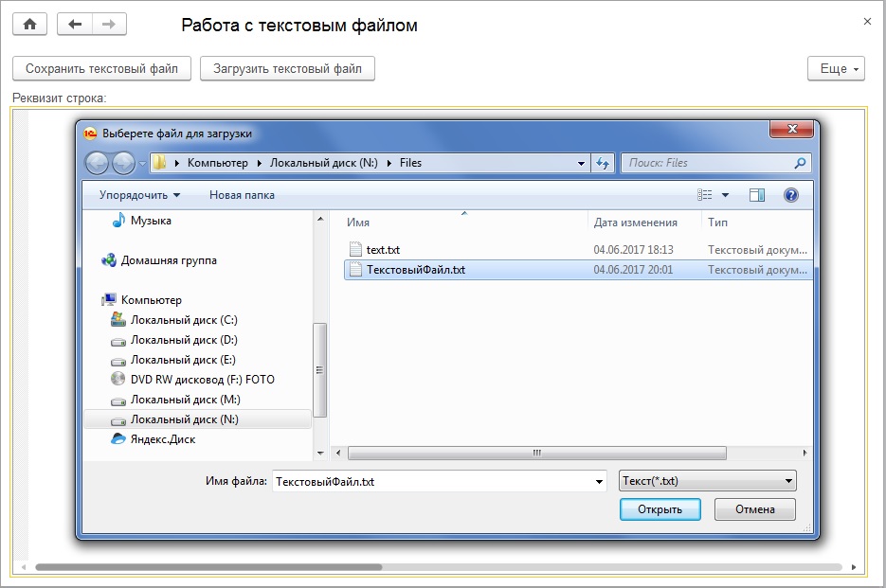Click Сохранить текстовый файл button

[x=101, y=69]
